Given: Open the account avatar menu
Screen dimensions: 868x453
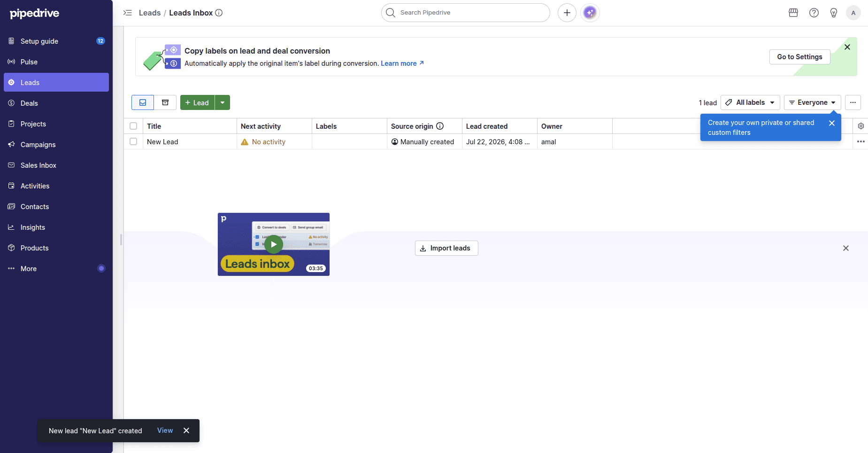Looking at the screenshot, I should [x=853, y=13].
